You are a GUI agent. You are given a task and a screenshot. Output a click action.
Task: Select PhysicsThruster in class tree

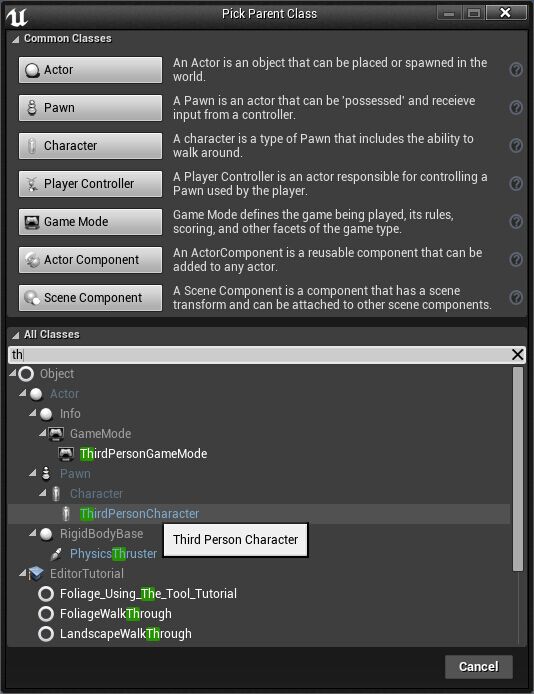click(x=113, y=554)
